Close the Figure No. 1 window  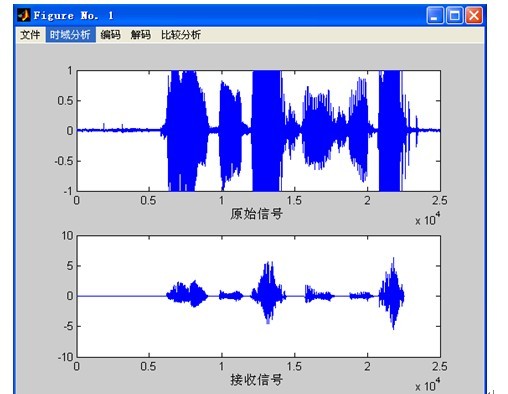pos(474,15)
